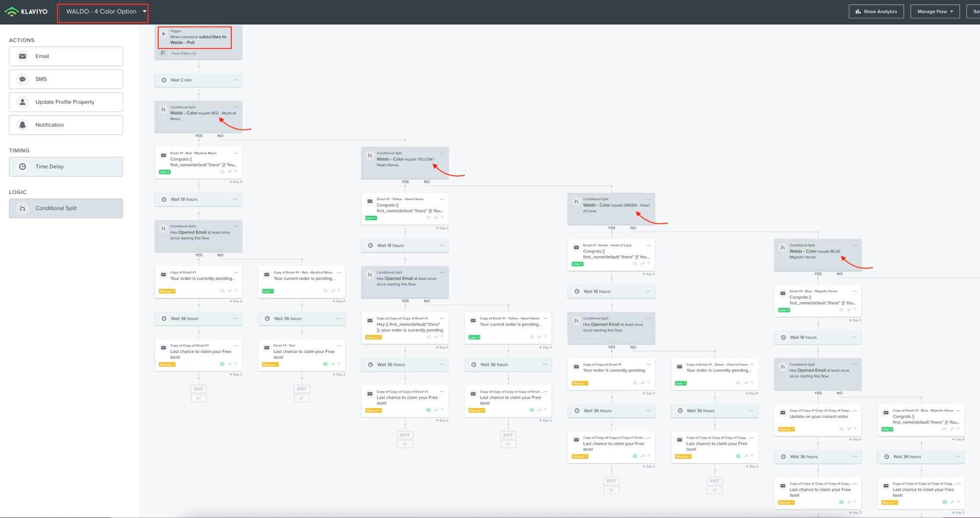Screen dimensions: 980x518
Task: Select the SMS action block
Action: [x=66, y=79]
